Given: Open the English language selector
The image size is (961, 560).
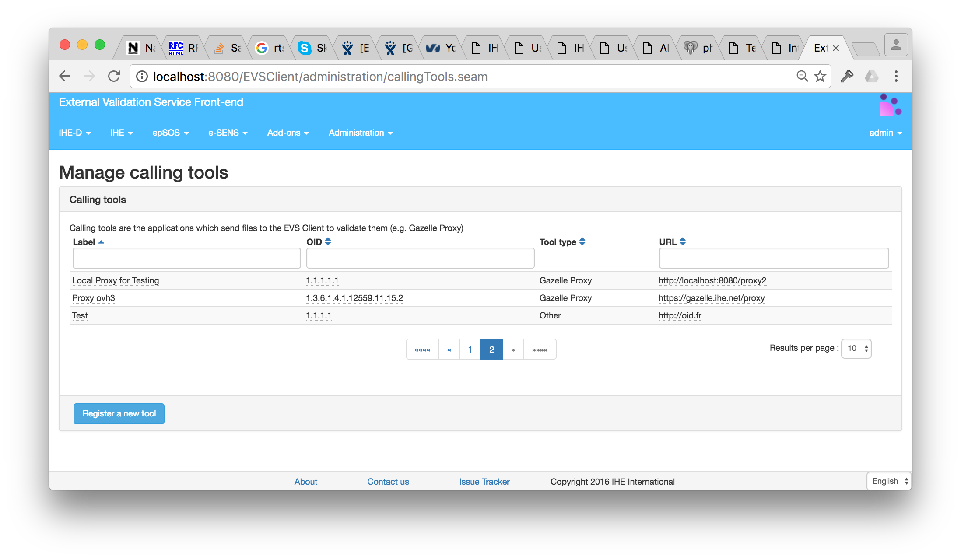Looking at the screenshot, I should pos(888,481).
